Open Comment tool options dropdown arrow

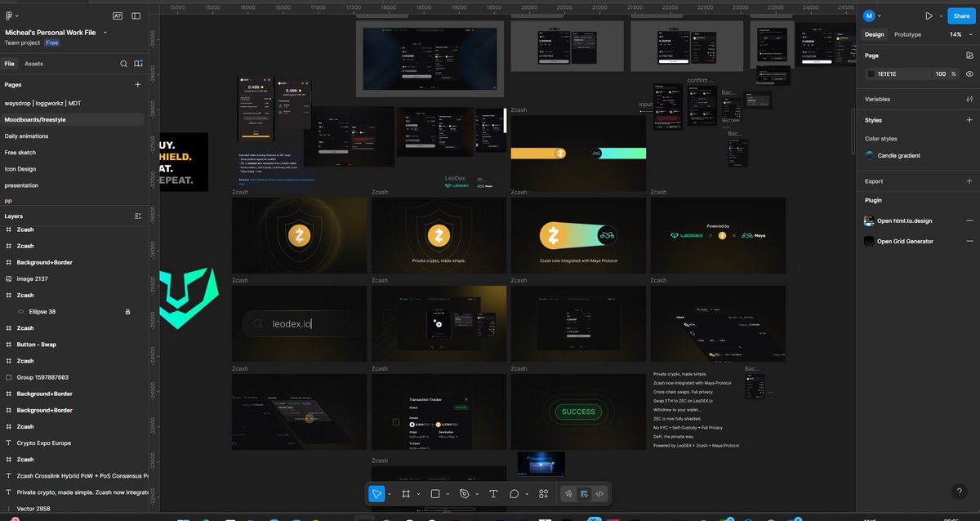[x=527, y=494]
